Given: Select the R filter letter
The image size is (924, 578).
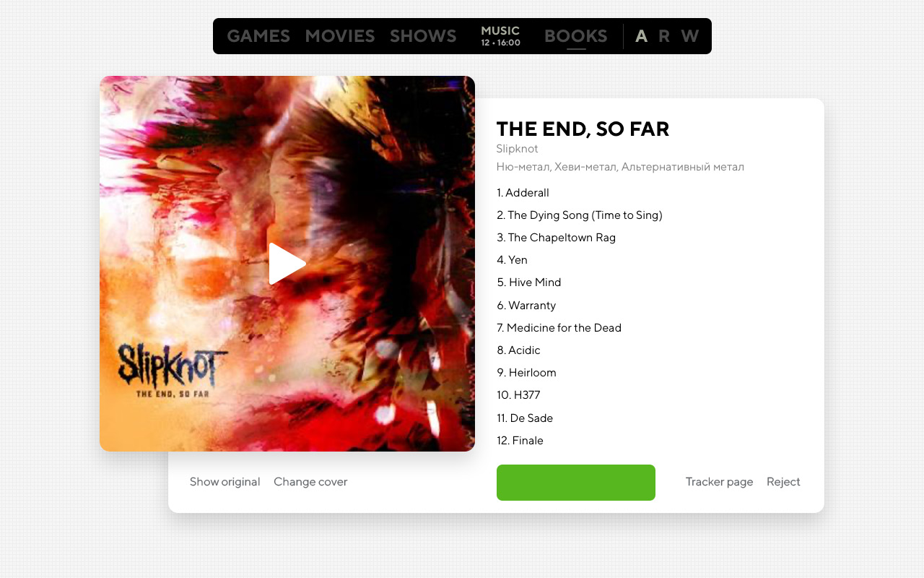Looking at the screenshot, I should pyautogui.click(x=664, y=36).
